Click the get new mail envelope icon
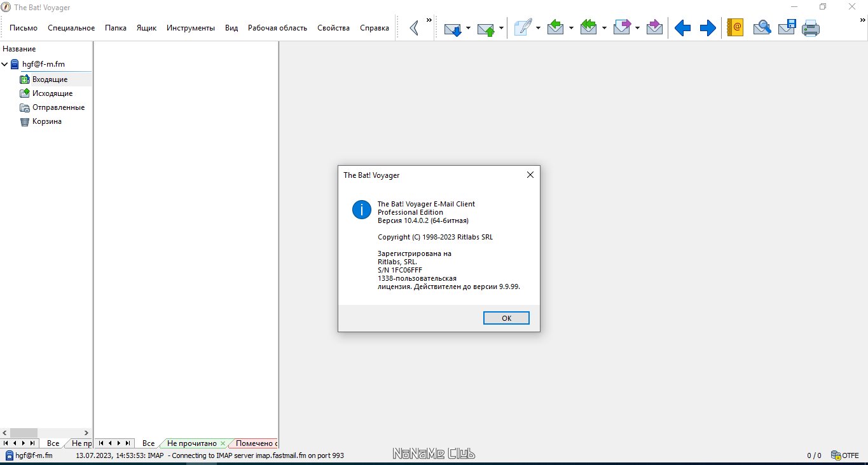868x465 pixels. click(x=453, y=28)
